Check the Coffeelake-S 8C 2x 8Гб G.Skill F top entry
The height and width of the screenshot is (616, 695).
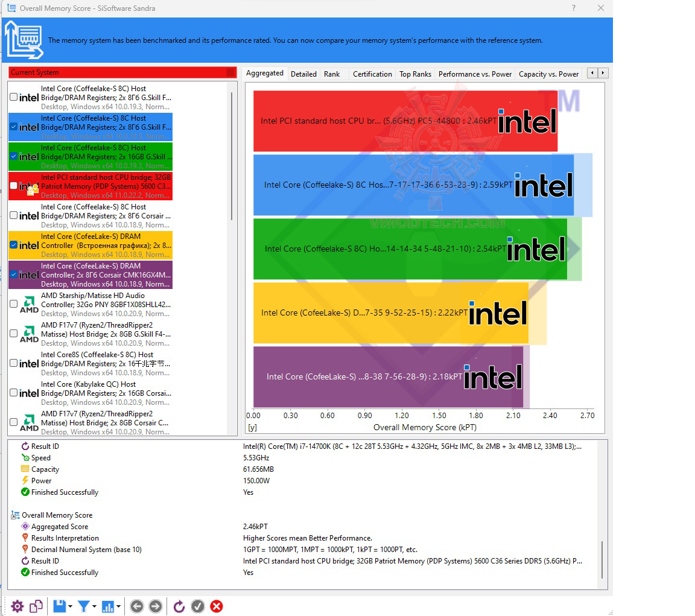tap(14, 97)
